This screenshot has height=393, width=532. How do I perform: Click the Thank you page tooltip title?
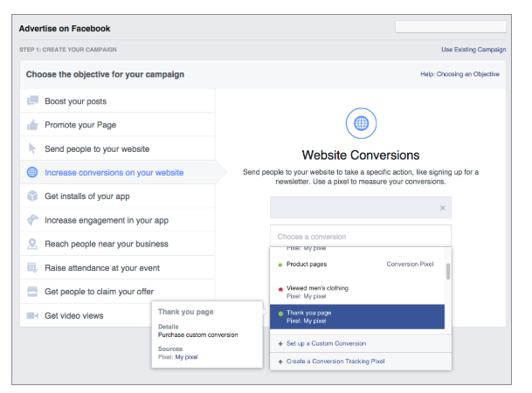point(185,312)
